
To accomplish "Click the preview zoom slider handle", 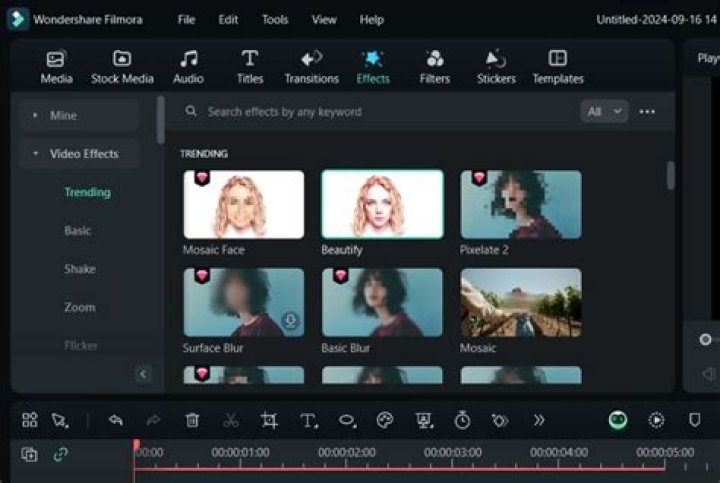I will point(705,339).
